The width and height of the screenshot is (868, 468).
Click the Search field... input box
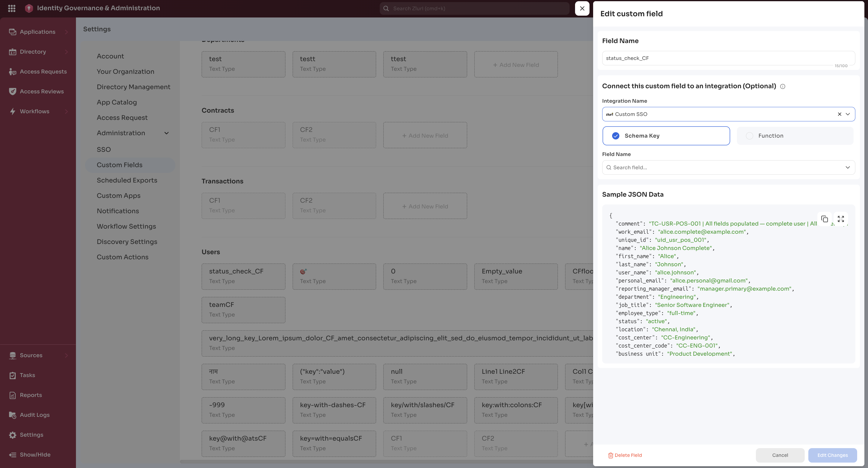(728, 167)
